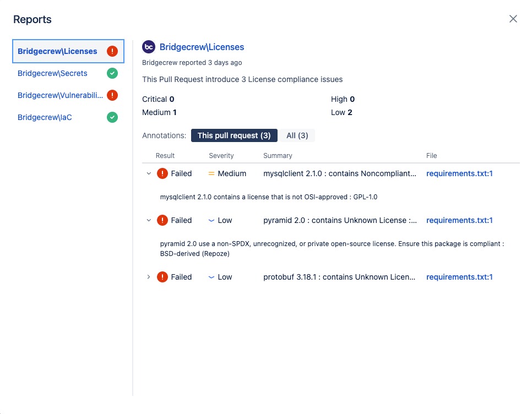
Task: Click the green check icon beside Bridgecrew\Secrets
Action: click(112, 73)
